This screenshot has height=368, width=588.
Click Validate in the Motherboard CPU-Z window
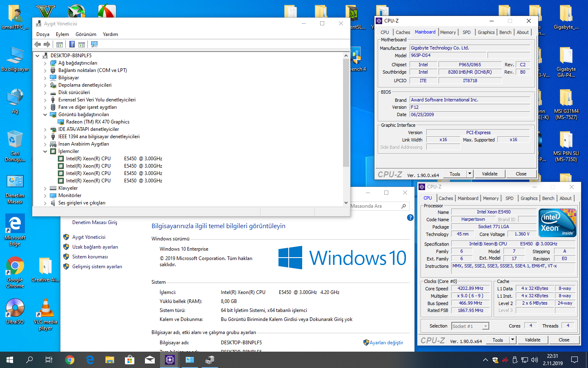(490, 174)
